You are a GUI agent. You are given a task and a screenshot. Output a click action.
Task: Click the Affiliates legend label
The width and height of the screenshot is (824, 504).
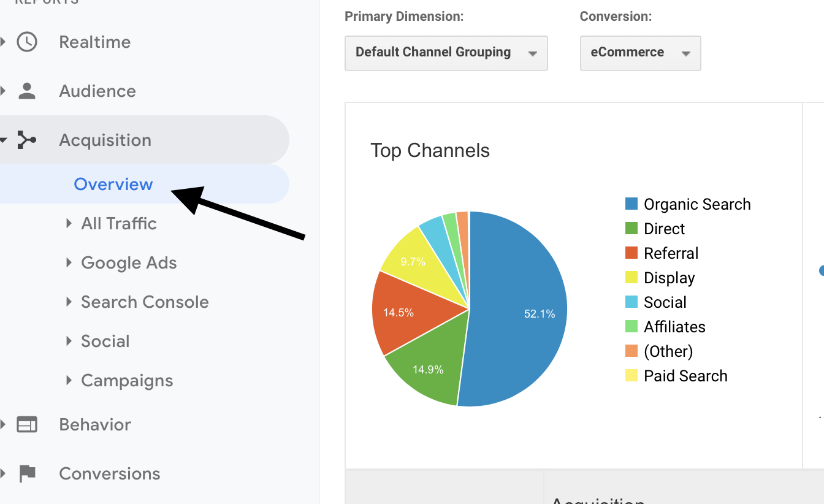pos(674,327)
